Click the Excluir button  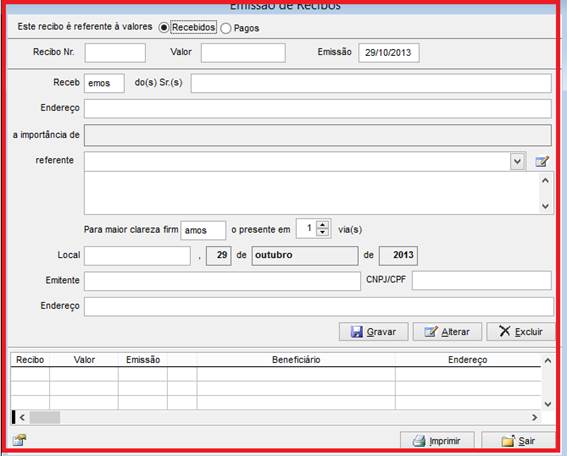521,332
